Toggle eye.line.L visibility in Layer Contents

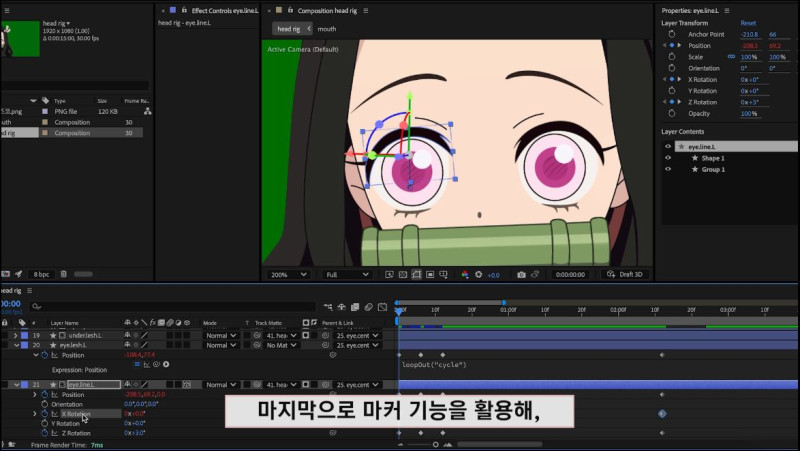point(669,146)
